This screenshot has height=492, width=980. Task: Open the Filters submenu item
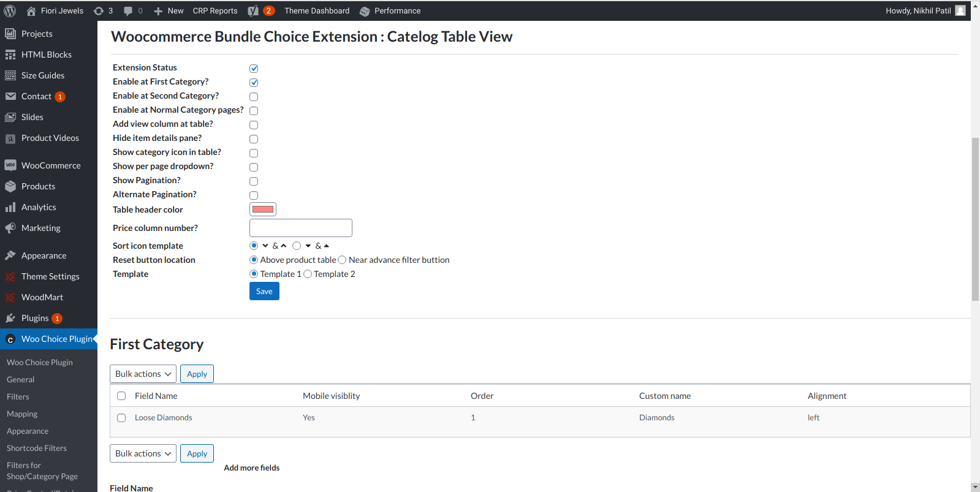[x=18, y=397]
